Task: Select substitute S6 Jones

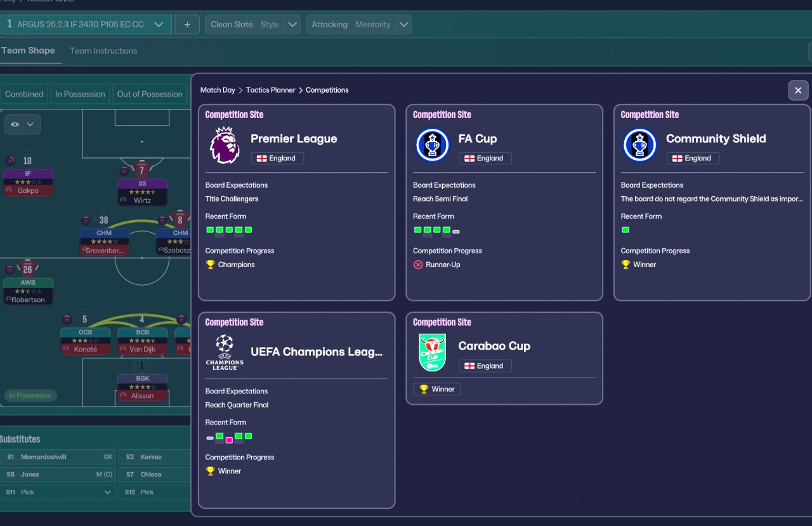Action: tap(58, 475)
